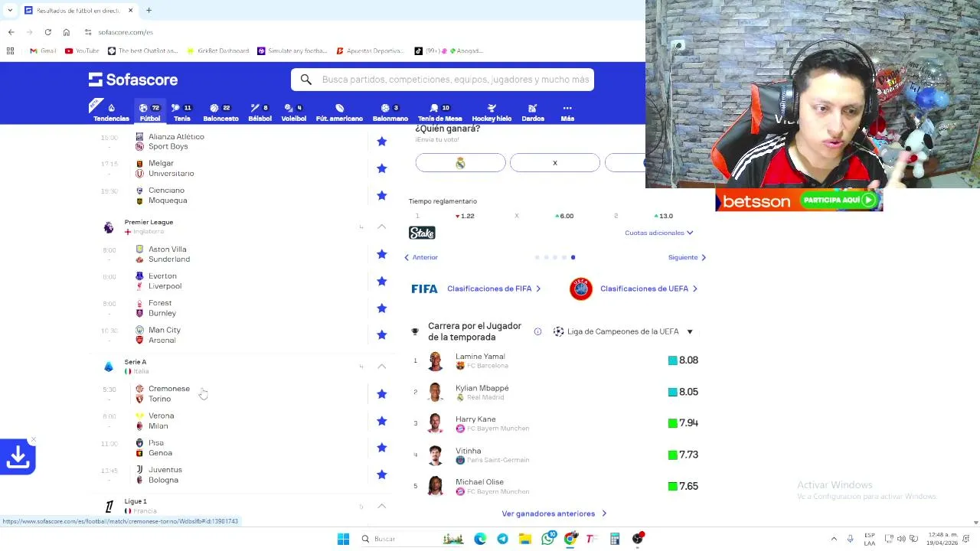Click the browser back arrow
980x551 pixels.
tap(11, 32)
